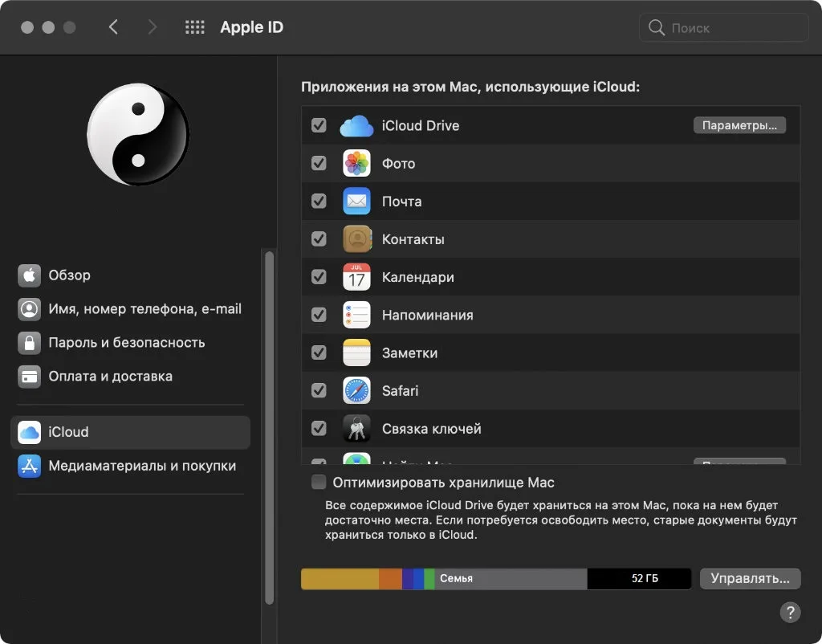This screenshot has height=644, width=822.
Task: Click the help question mark button
Action: point(790,612)
